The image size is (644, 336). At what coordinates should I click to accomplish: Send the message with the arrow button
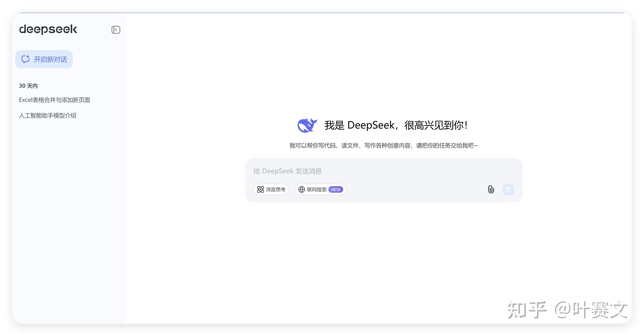[508, 189]
